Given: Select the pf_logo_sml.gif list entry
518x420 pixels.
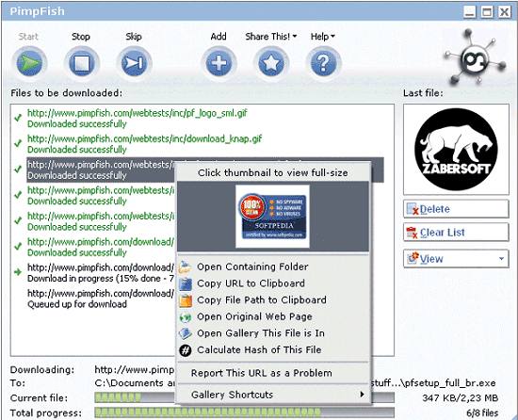Looking at the screenshot, I should pos(137,119).
